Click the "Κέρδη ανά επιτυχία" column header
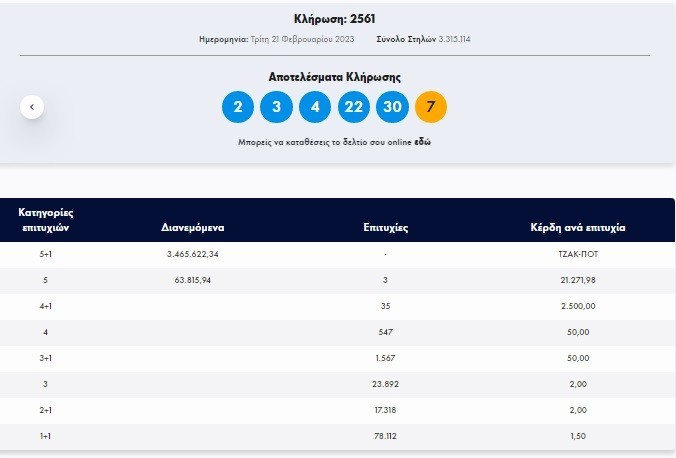 [577, 228]
